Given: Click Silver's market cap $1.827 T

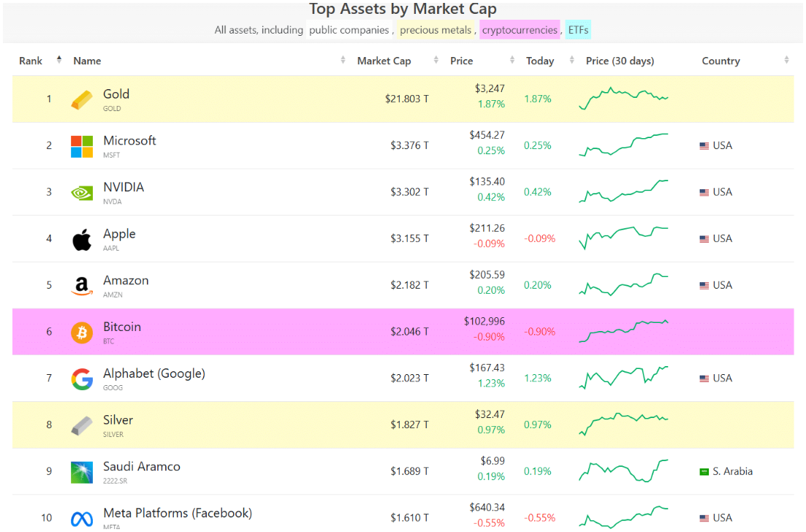Looking at the screenshot, I should (409, 425).
